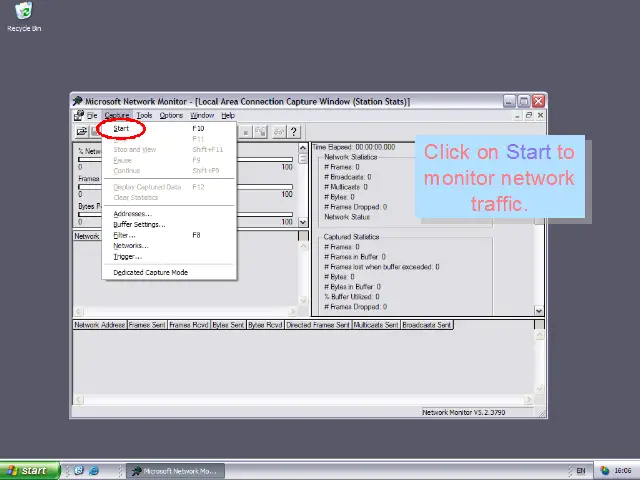Image resolution: width=640 pixels, height=480 pixels.
Task: Open the Help menu
Action: pos(228,116)
